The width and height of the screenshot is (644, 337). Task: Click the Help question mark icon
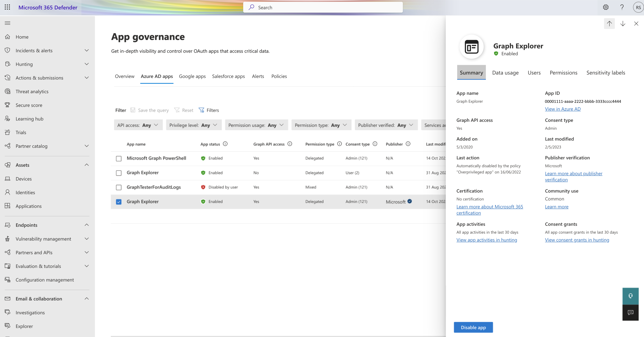pyautogui.click(x=621, y=7)
